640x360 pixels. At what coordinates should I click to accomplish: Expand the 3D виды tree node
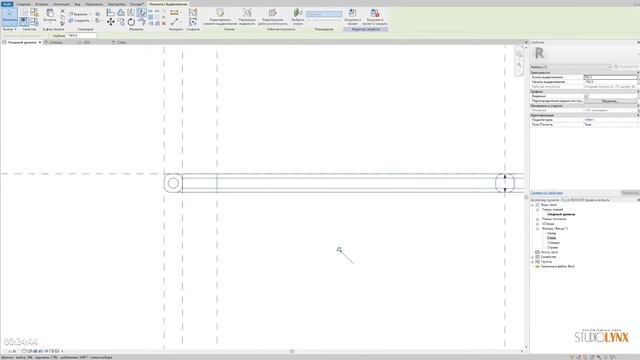[538, 224]
